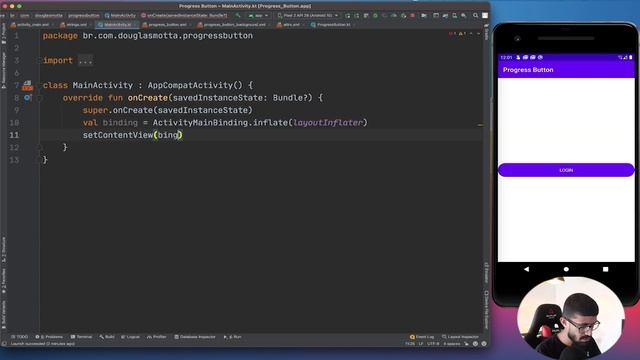The image size is (640, 360).
Task: Click the red Stop icon in toolbar
Action: click(413, 16)
